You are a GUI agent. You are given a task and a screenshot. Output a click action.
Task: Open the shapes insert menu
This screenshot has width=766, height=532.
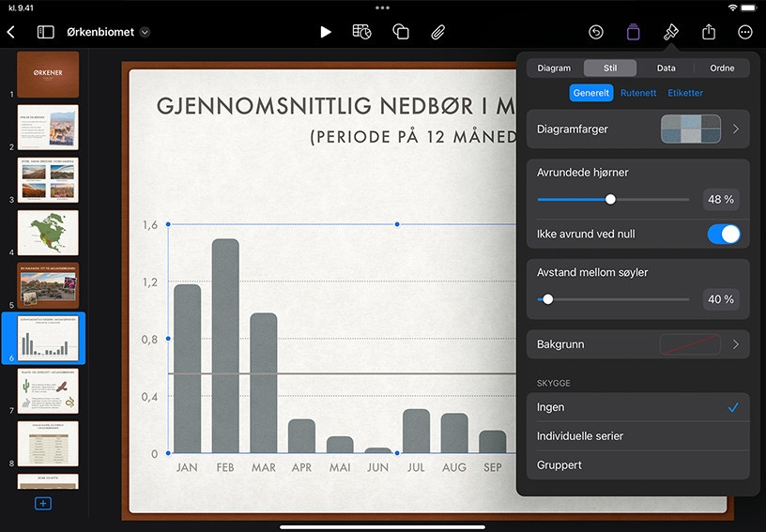point(401,32)
